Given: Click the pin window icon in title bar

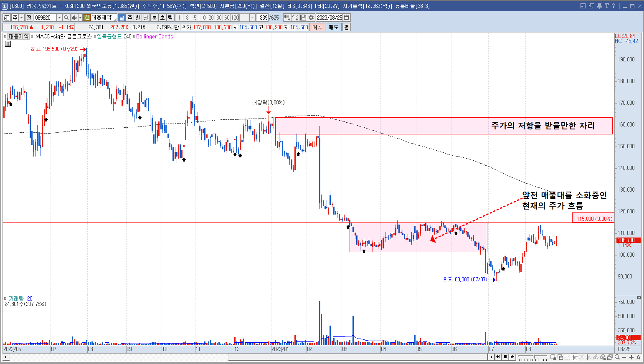Looking at the screenshot, I should (x=599, y=6).
